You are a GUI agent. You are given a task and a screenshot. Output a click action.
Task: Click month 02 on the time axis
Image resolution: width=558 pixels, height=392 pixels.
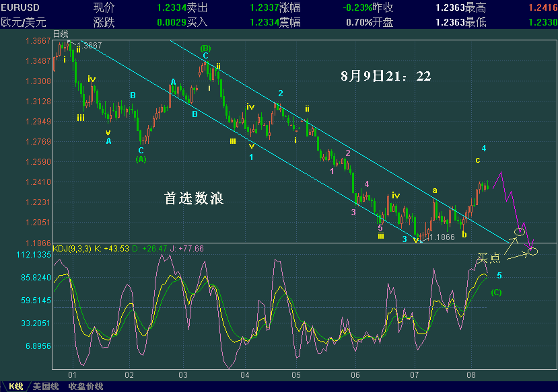[x=129, y=375]
